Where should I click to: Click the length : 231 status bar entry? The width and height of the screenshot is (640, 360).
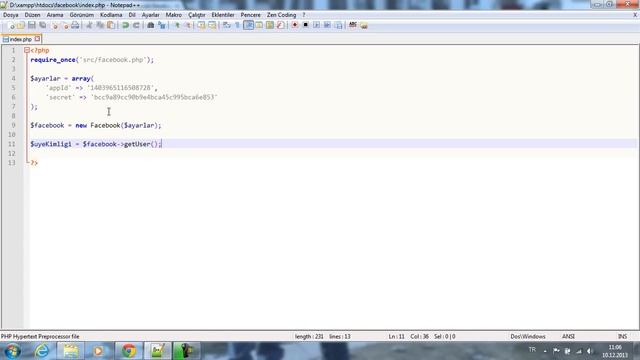click(x=309, y=336)
